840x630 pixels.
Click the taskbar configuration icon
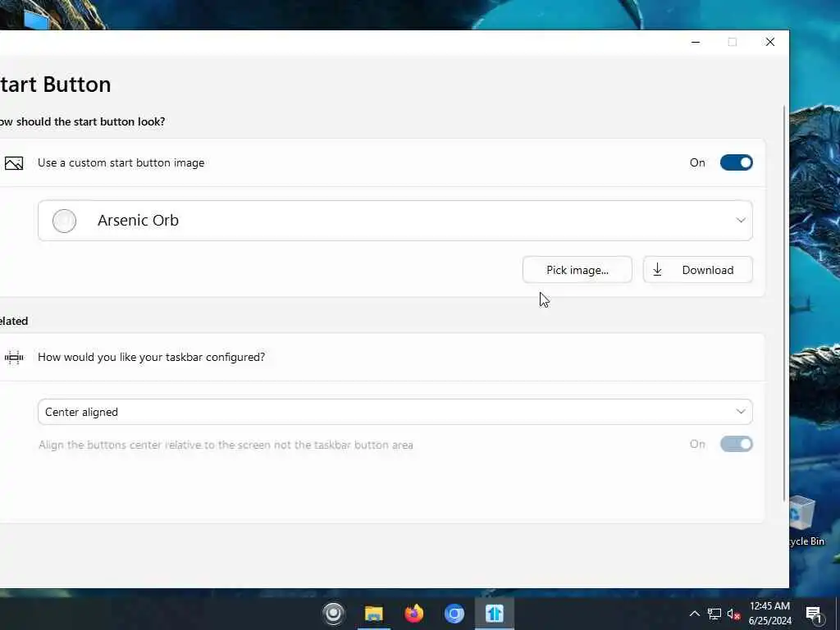[x=14, y=358]
